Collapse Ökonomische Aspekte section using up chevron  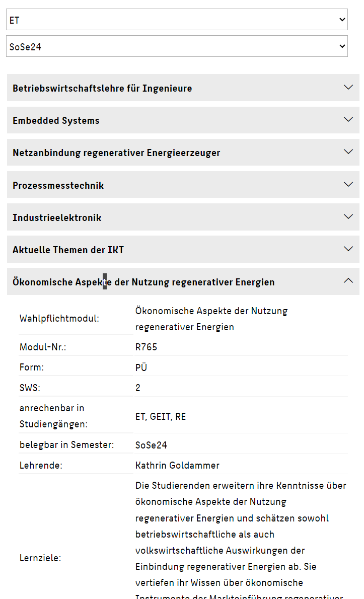click(348, 281)
